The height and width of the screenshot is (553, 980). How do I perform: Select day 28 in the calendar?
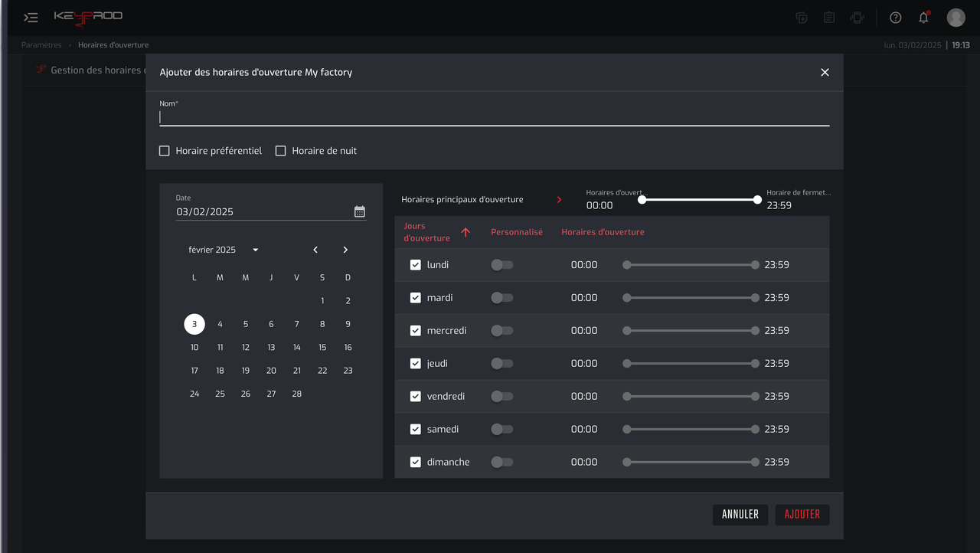[297, 394]
